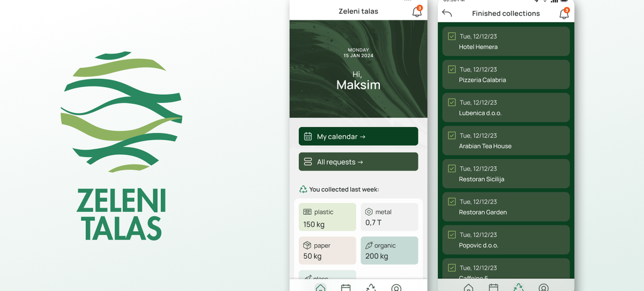Toggle the checkbox for Hotel Hemera
This screenshot has height=291, width=644.
coord(452,36)
